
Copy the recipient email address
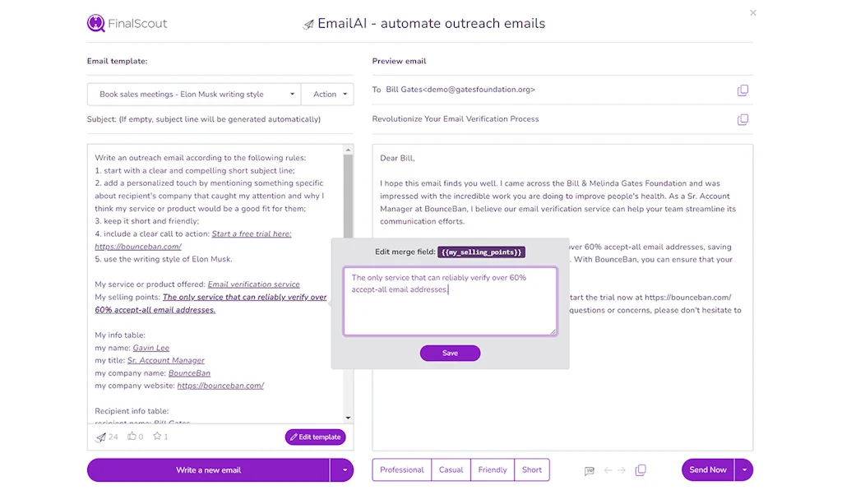pyautogui.click(x=743, y=90)
